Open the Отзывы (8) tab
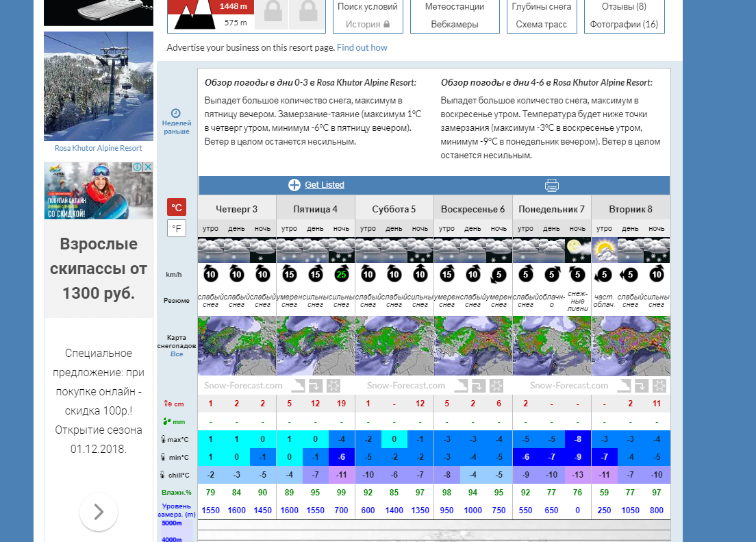This screenshot has height=542, width=756. (624, 7)
